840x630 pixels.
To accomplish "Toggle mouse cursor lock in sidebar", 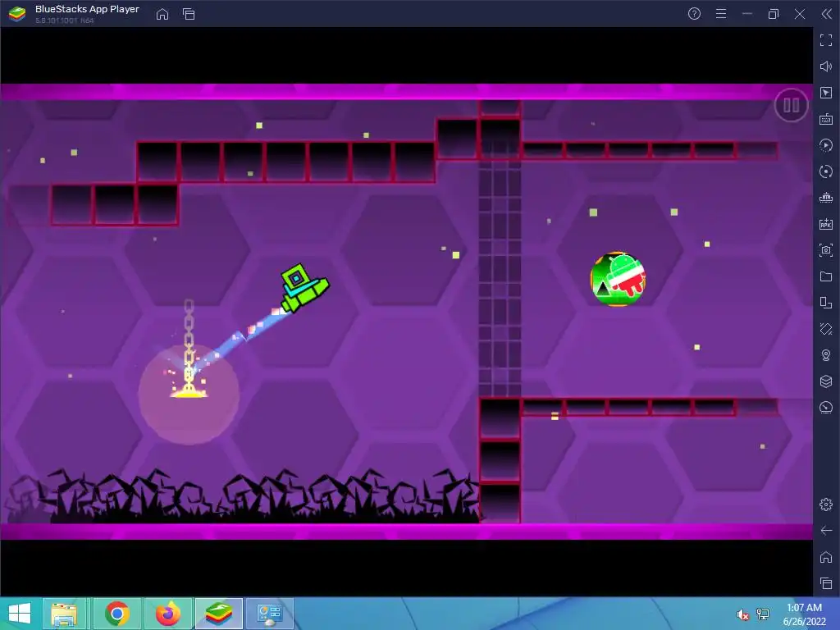I will [826, 93].
